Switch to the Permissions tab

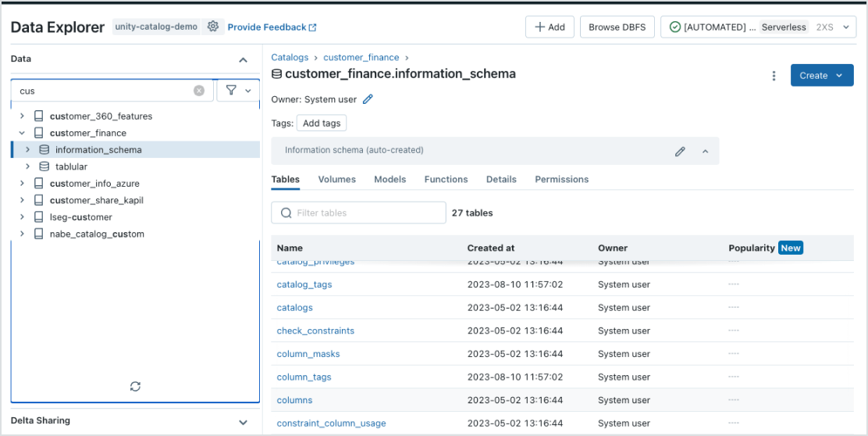tap(561, 179)
